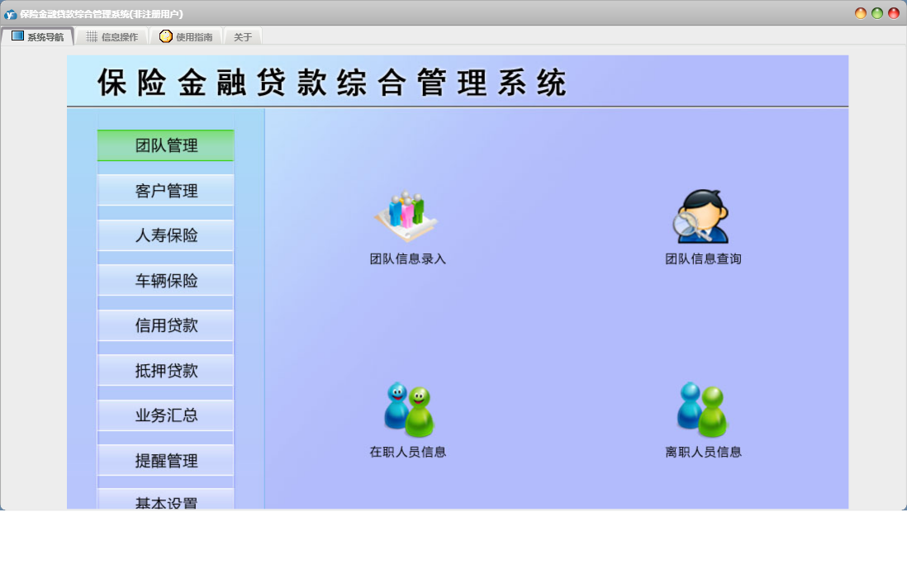Select 车辆保险 in the sidebar
Screen dimensions: 907x588
[x=165, y=281]
